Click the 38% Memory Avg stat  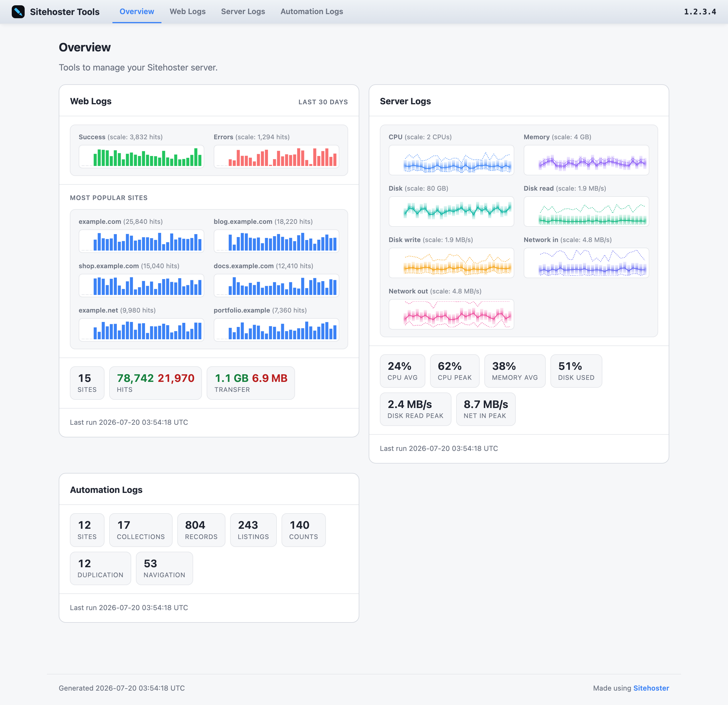[515, 371]
